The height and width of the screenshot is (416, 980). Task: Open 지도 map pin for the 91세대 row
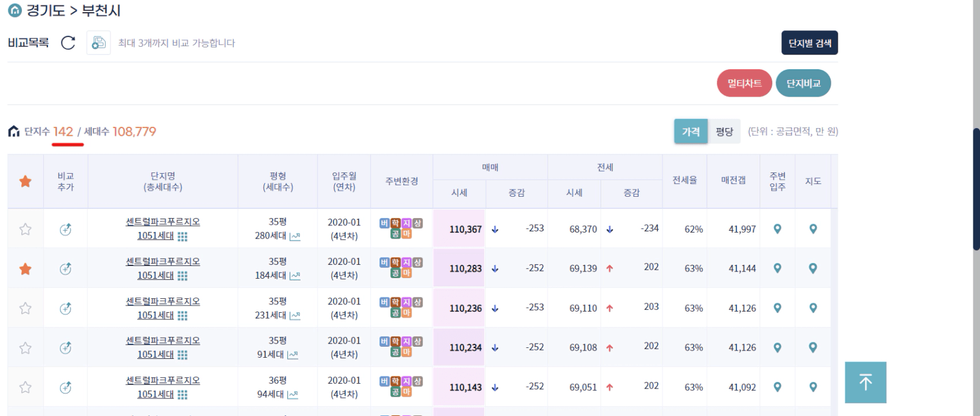click(813, 347)
